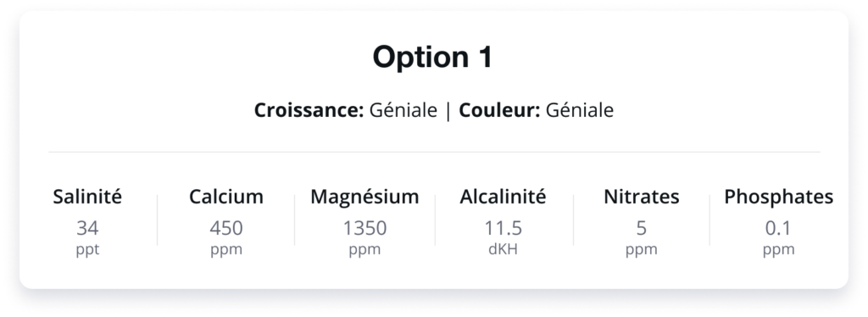The image size is (868, 317).
Task: Click the Géniale value after Couleur
Action: pyautogui.click(x=580, y=110)
